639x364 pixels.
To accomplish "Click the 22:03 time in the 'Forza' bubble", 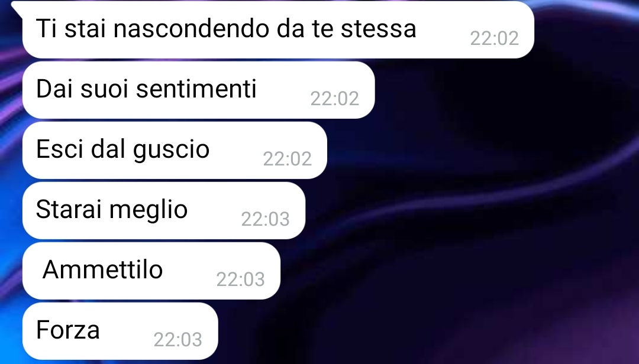I will [177, 340].
